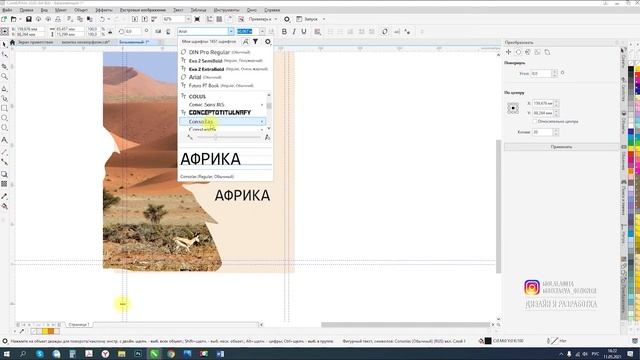Click the Home icon beside document tabs

12,42
